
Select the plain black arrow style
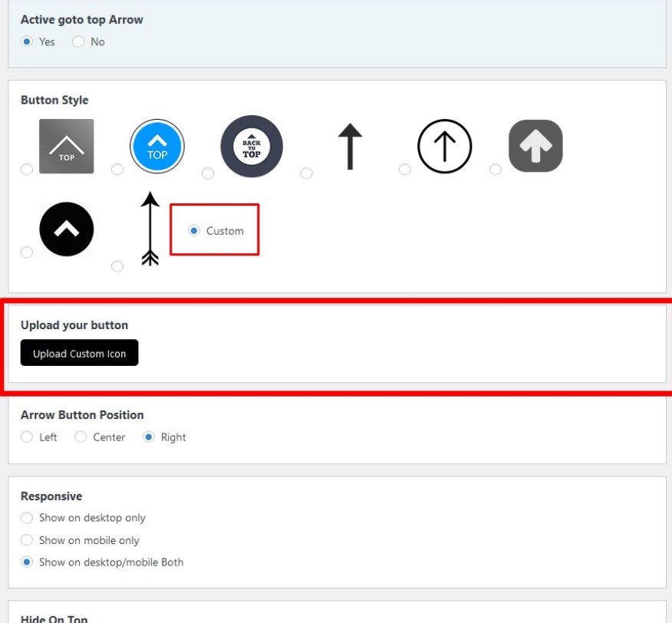(x=307, y=173)
